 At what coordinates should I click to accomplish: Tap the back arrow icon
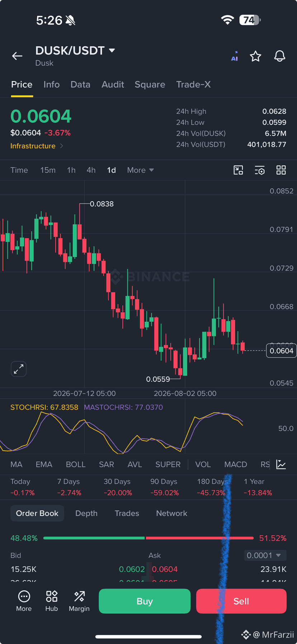[17, 56]
